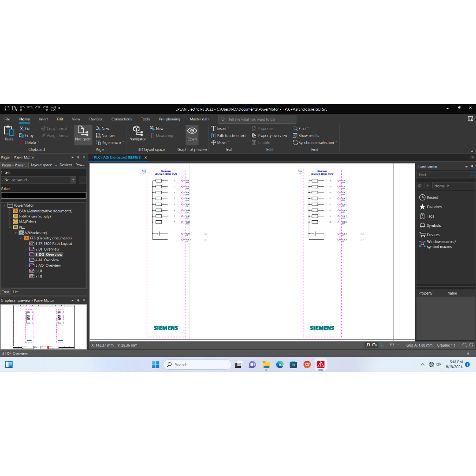Open the Insert center panel dropdown arrow
The image size is (476, 476).
point(466,166)
